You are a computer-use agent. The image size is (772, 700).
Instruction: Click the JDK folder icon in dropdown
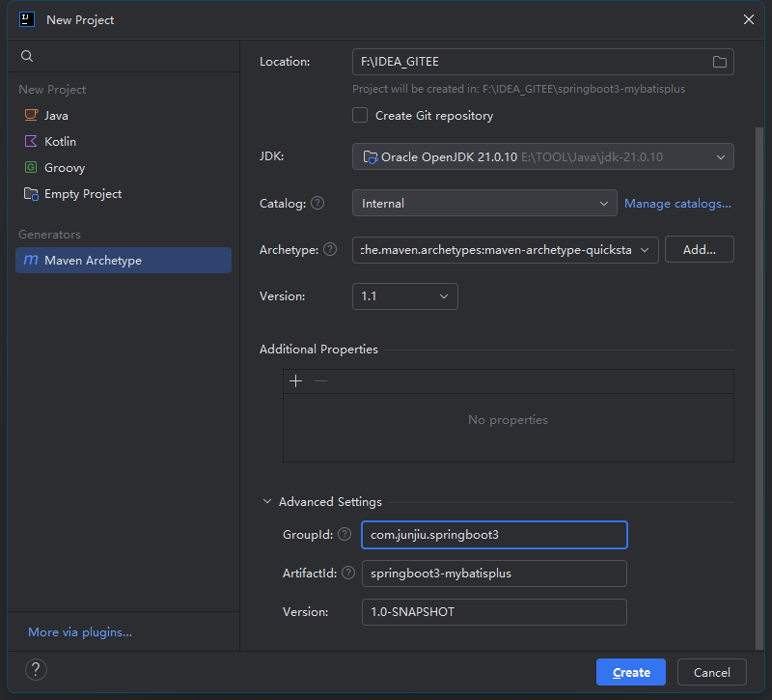coord(371,157)
